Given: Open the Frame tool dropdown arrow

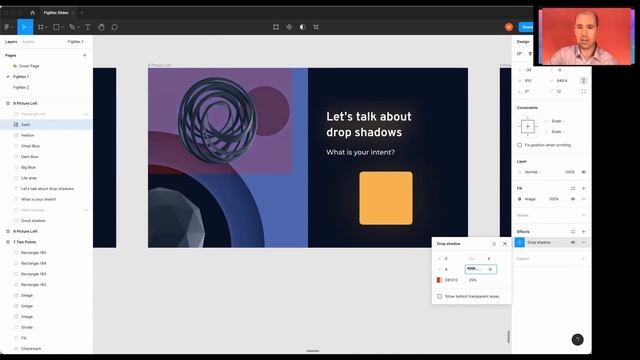Looking at the screenshot, I should (47, 27).
